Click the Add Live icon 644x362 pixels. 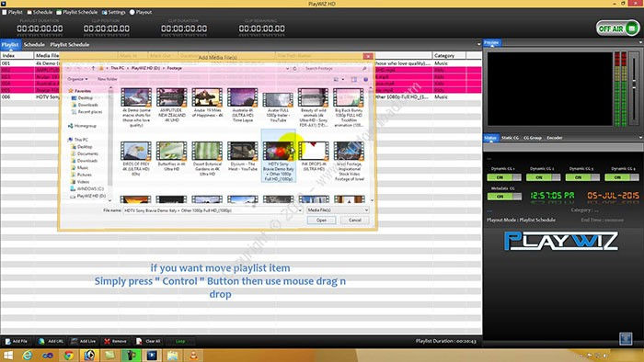(74, 341)
